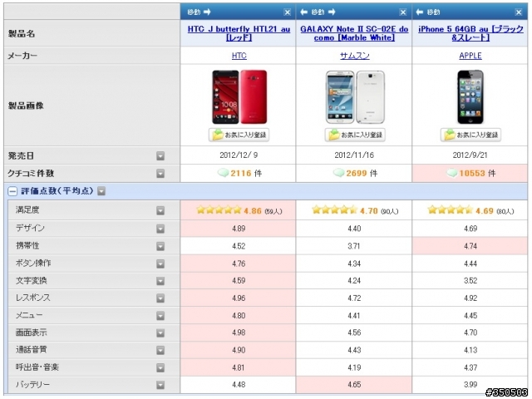Close the HTC J butterfly comparison column
Viewport: 532px width, 399px height.
pos(287,12)
